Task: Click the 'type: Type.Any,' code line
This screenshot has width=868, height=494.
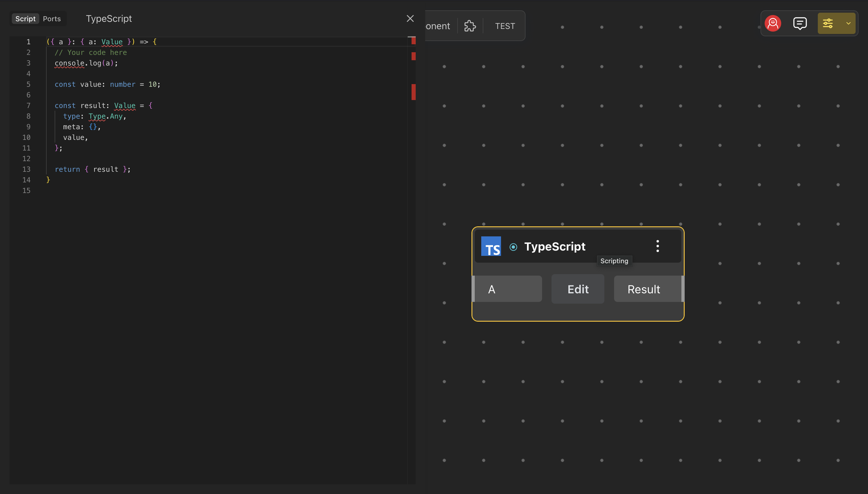Action: (x=95, y=116)
